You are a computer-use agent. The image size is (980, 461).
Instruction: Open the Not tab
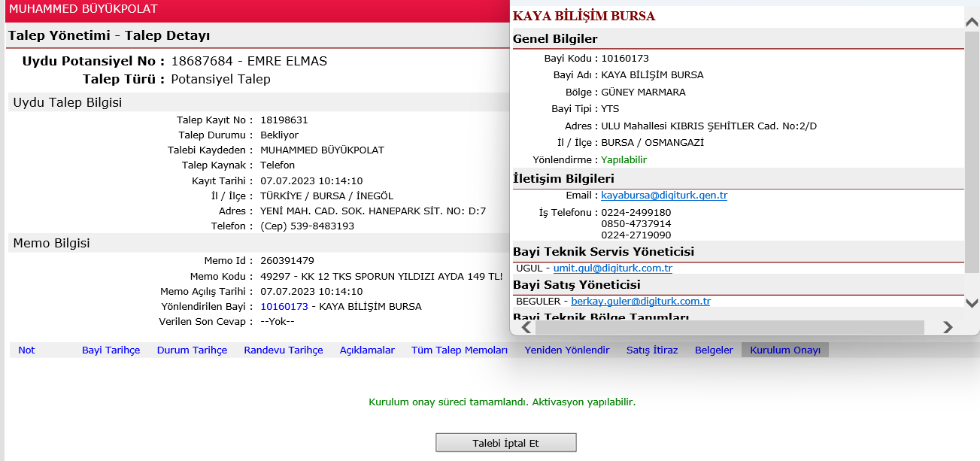26,350
